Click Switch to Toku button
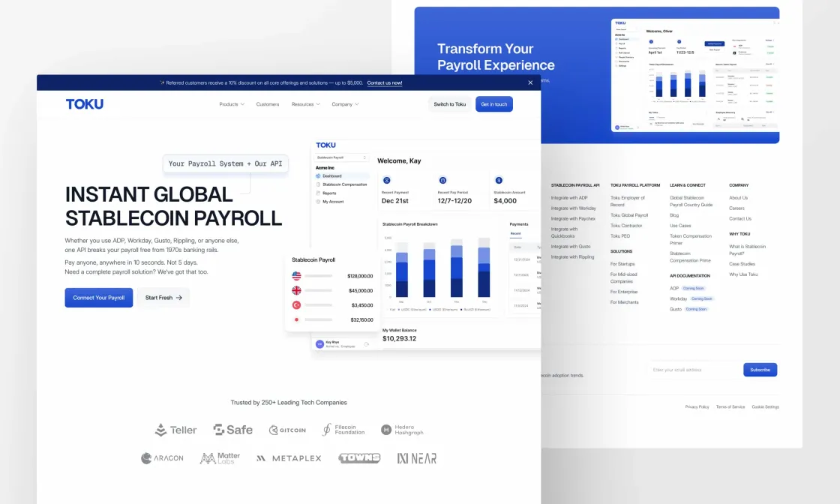Viewport: 840px width, 504px height. 449,104
